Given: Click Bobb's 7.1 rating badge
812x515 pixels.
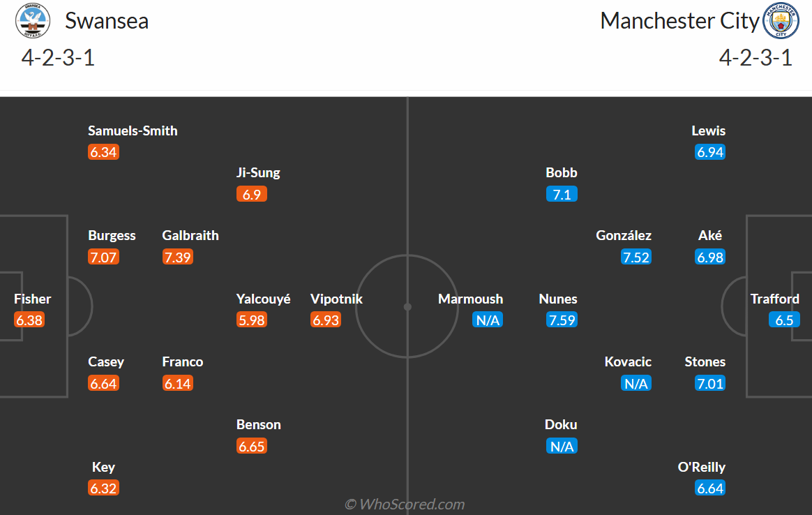Looking at the screenshot, I should [x=562, y=194].
